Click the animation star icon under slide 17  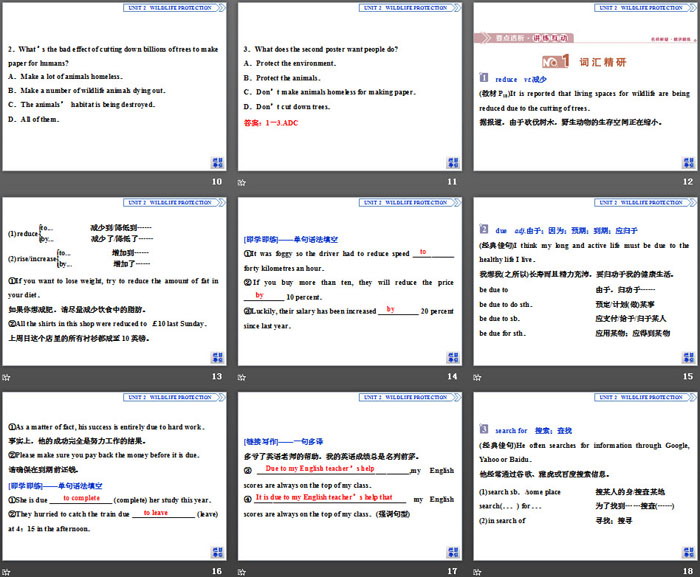[242, 570]
